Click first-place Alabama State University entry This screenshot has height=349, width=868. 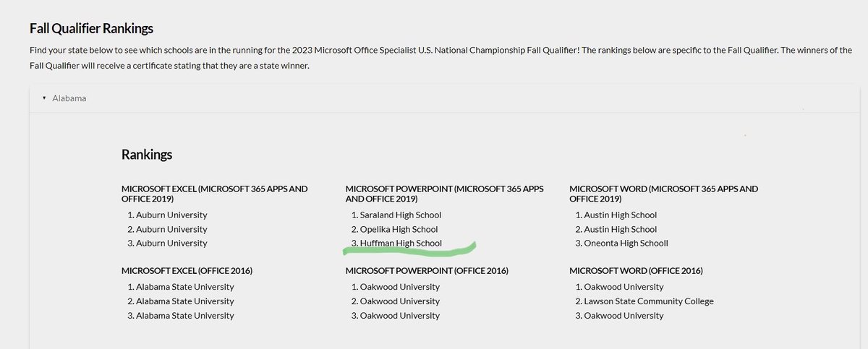(184, 287)
